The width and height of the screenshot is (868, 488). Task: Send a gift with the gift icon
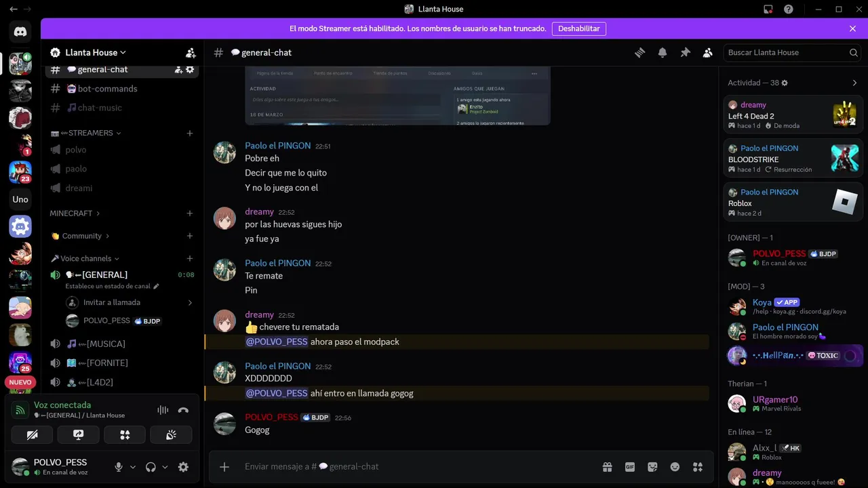point(607,467)
